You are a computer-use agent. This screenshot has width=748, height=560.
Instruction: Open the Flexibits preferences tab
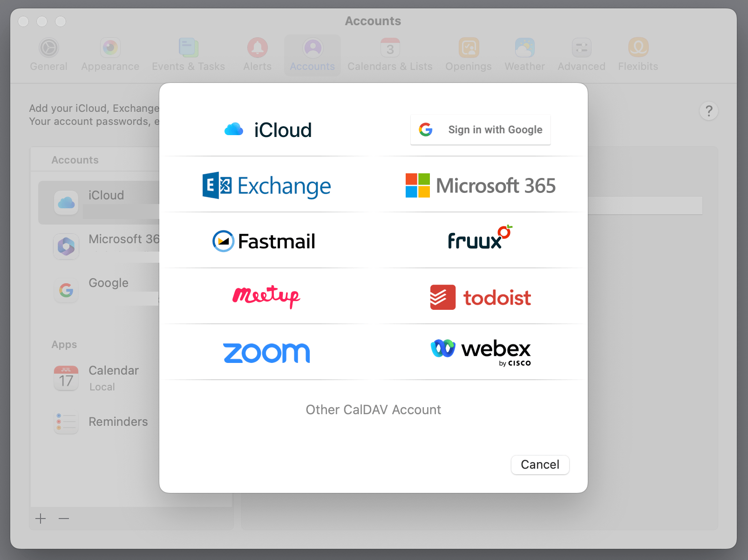[638, 55]
